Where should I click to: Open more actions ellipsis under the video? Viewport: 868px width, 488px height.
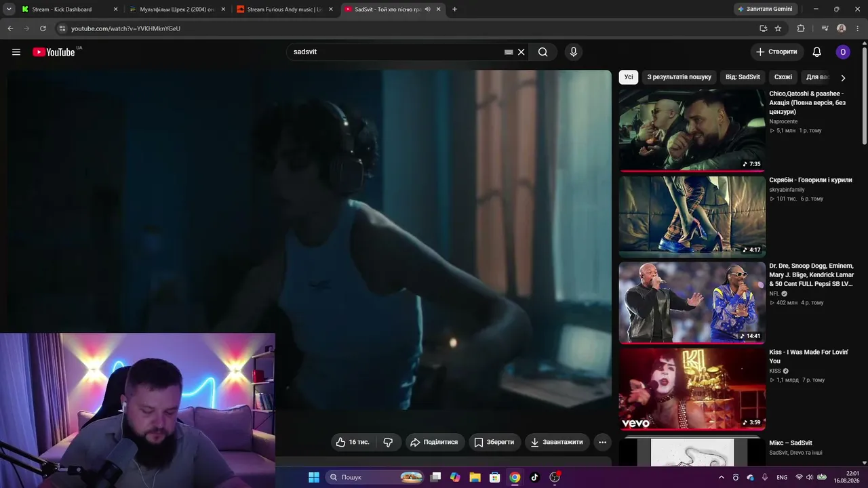click(x=602, y=442)
